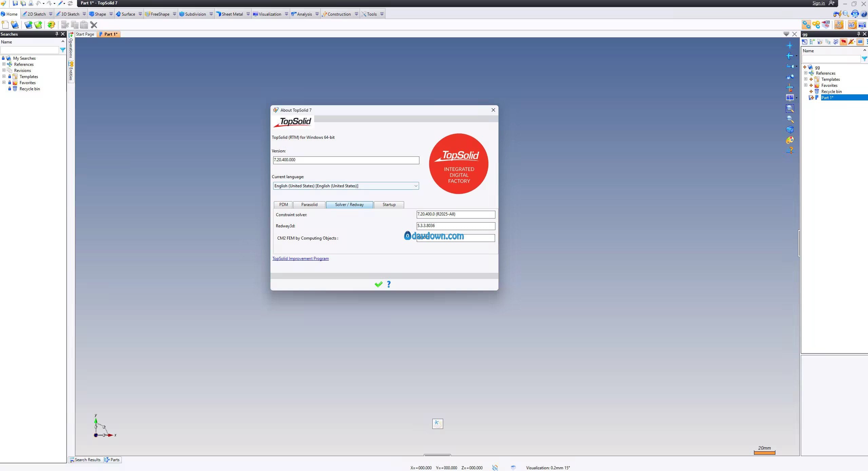This screenshot has width=868, height=471.
Task: Click the save icon in title bar
Action: [x=15, y=3]
